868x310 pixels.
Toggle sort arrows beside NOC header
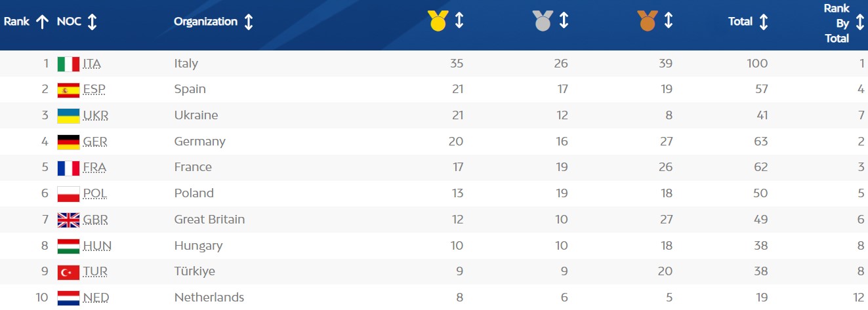[92, 22]
